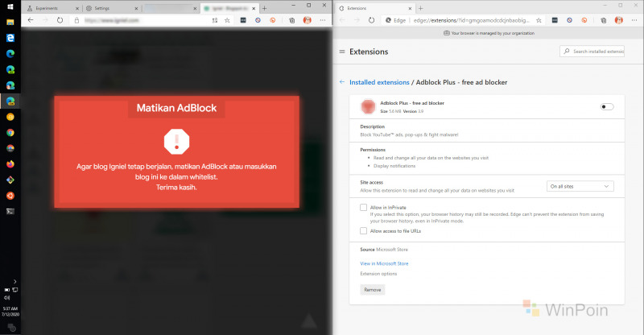Viewport: 644px width, 335px height.
Task: Toggle Adblock Plus extension on
Action: 607,107
